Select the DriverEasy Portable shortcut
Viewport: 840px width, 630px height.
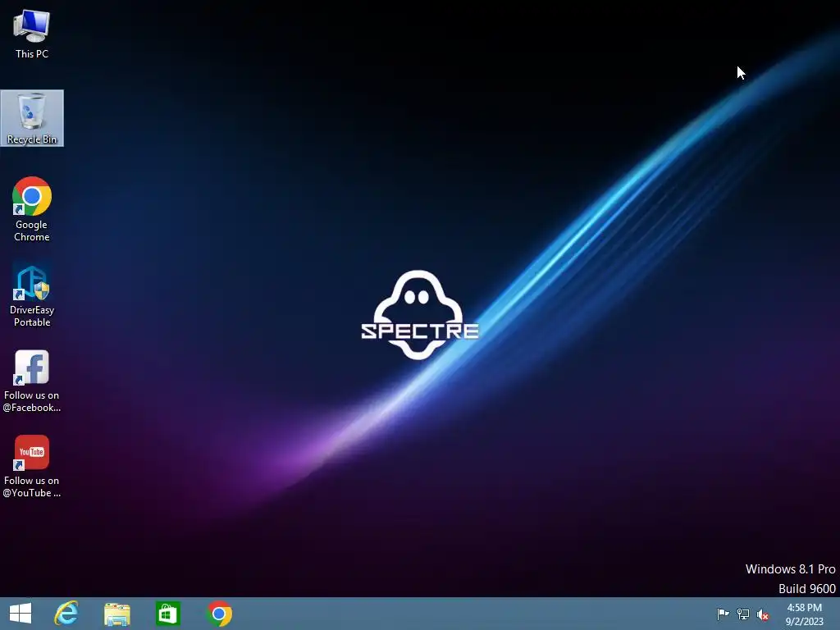tap(32, 295)
